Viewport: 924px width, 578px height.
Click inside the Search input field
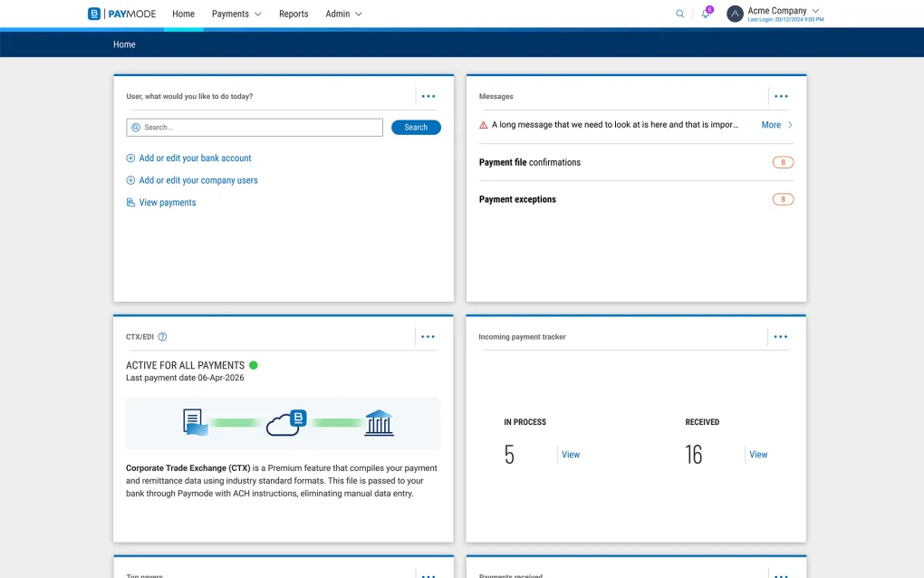(x=258, y=128)
